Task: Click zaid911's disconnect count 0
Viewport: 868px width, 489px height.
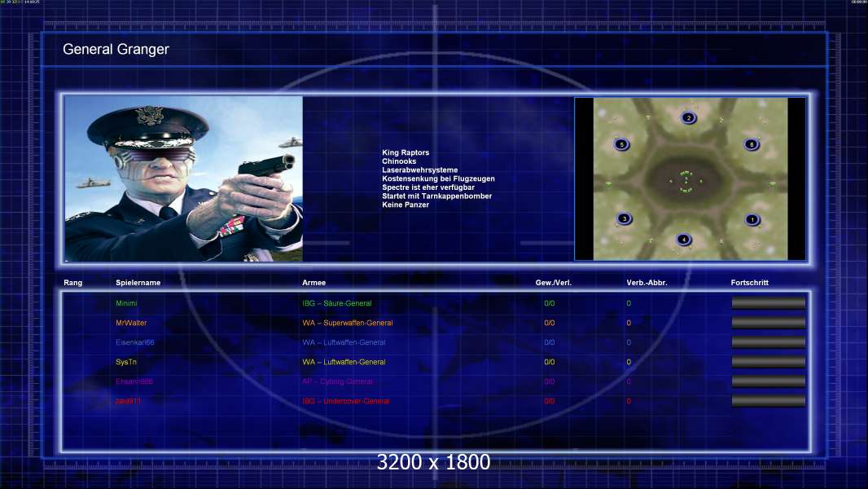Action: click(629, 401)
